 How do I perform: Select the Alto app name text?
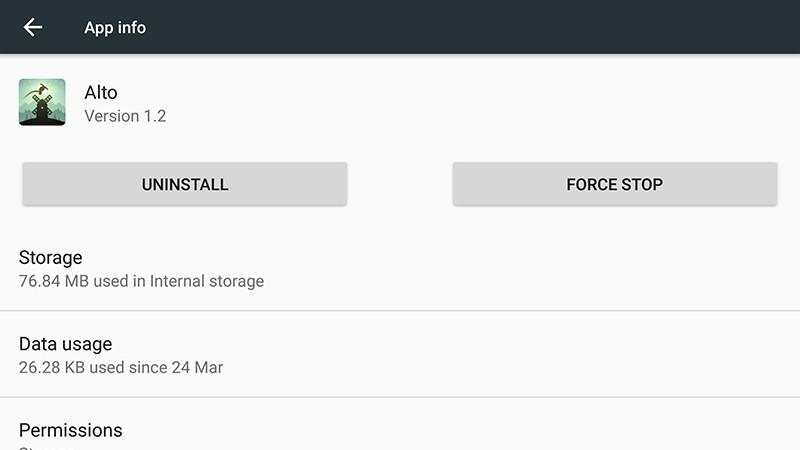[102, 91]
